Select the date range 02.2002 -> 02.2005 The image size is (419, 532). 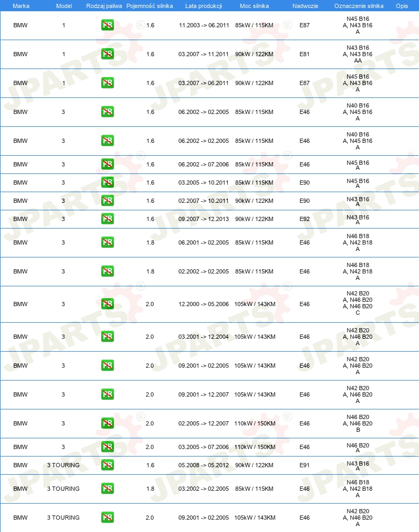(204, 271)
